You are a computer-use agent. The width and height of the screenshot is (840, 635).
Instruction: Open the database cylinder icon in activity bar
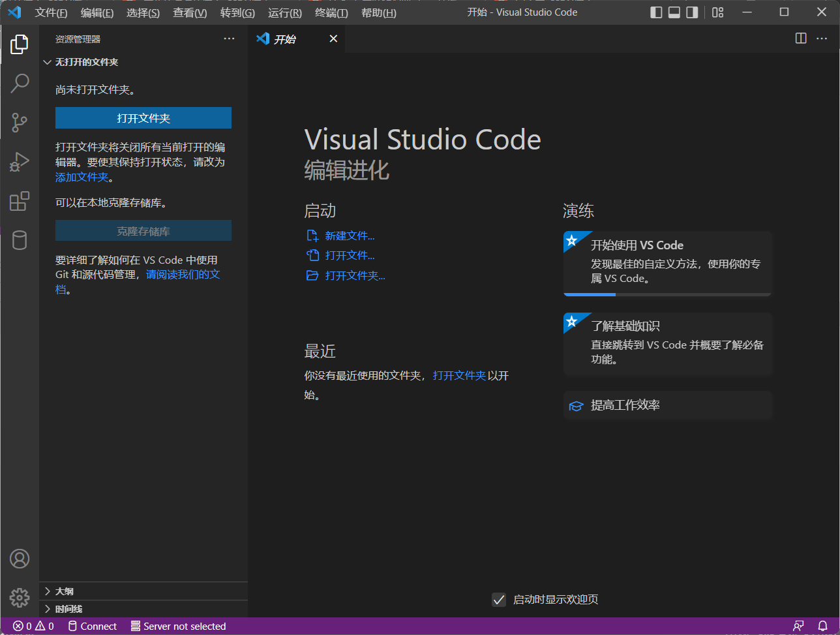coord(20,240)
